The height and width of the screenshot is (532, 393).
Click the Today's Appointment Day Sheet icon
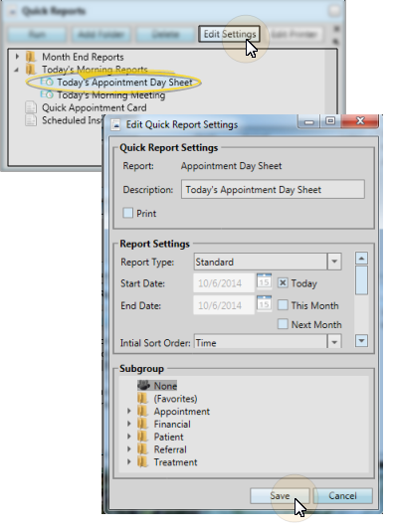click(47, 82)
